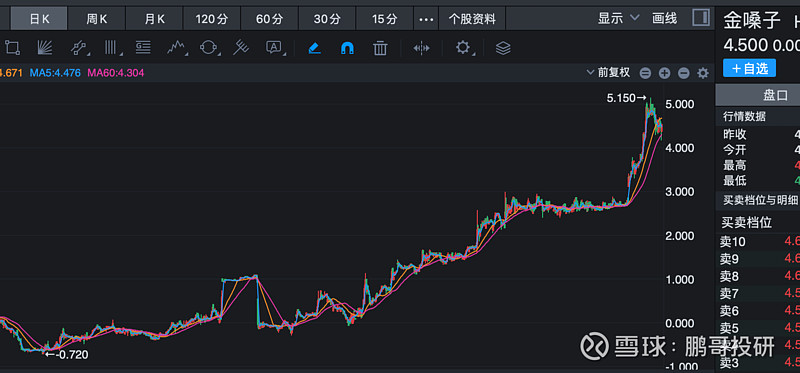Open the 前复权 adjustment dropdown
This screenshot has width=800, height=373.
coord(609,73)
